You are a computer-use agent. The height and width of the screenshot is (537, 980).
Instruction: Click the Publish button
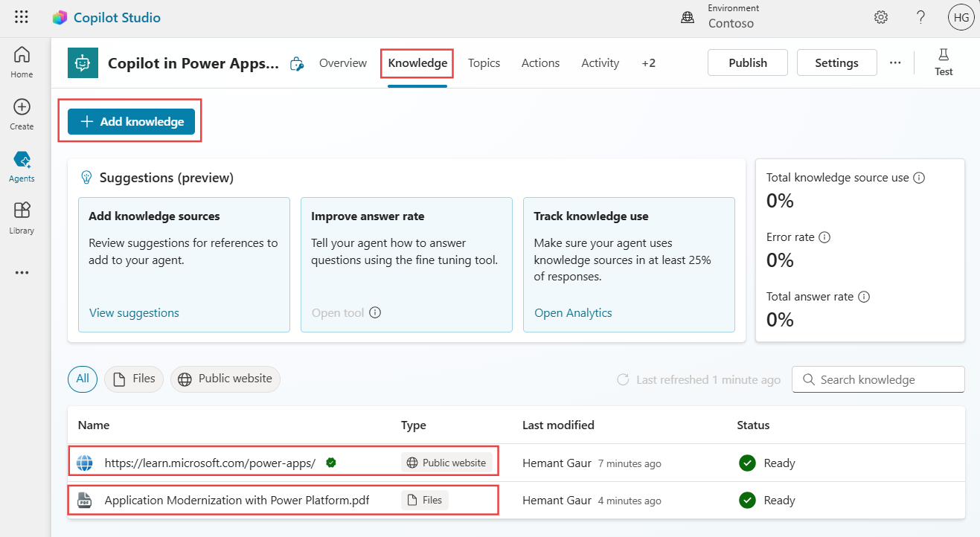(748, 63)
